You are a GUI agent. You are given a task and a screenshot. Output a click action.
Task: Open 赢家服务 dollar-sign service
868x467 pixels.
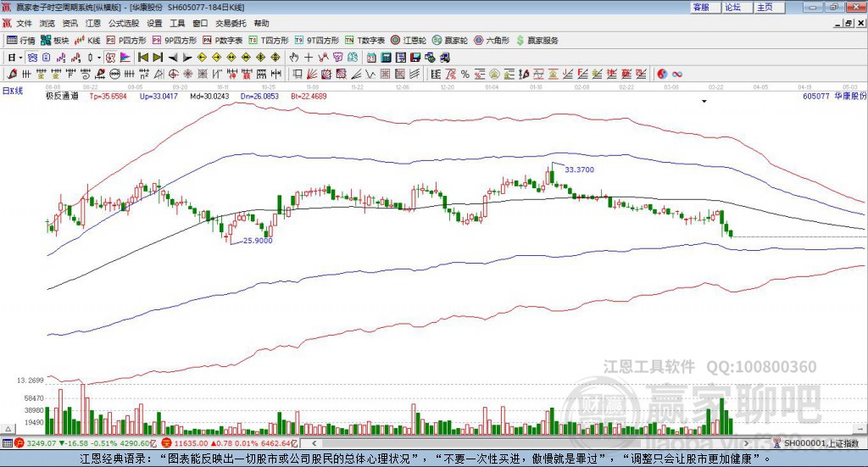537,41
